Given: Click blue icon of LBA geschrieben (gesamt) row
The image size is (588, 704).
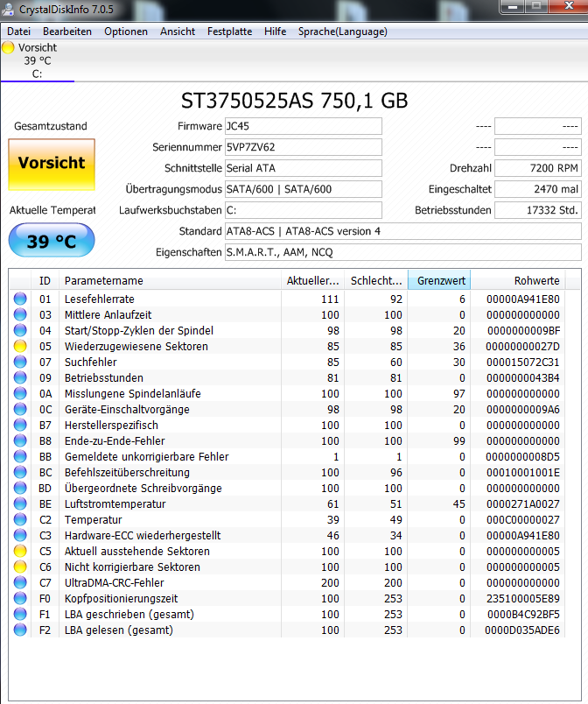Looking at the screenshot, I should [x=20, y=614].
